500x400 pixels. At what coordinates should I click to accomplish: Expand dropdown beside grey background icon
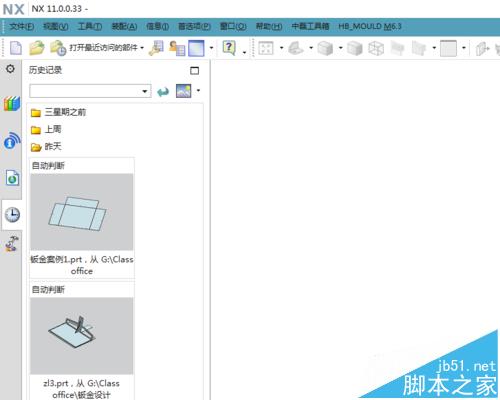point(464,48)
